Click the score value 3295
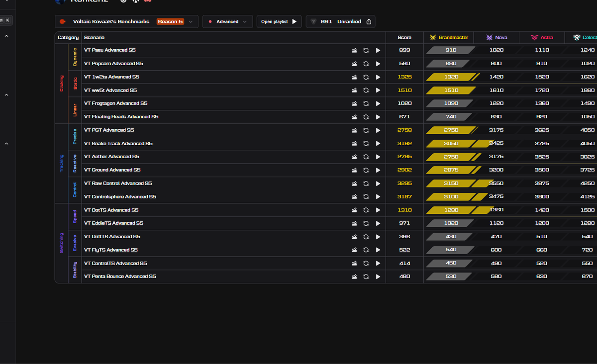This screenshot has height=364, width=597. tap(404, 183)
